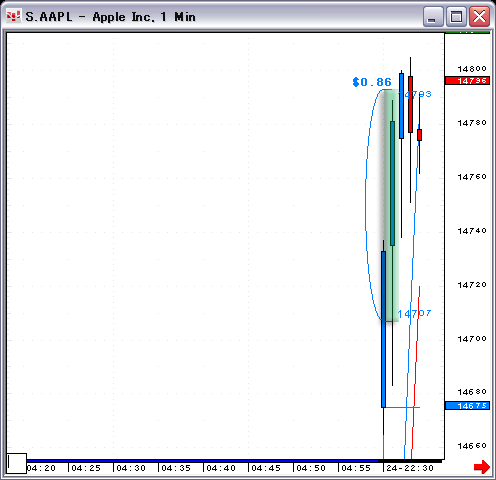Image resolution: width=496 pixels, height=480 pixels.
Task: Click the 14740 price axis label
Action: (472, 231)
